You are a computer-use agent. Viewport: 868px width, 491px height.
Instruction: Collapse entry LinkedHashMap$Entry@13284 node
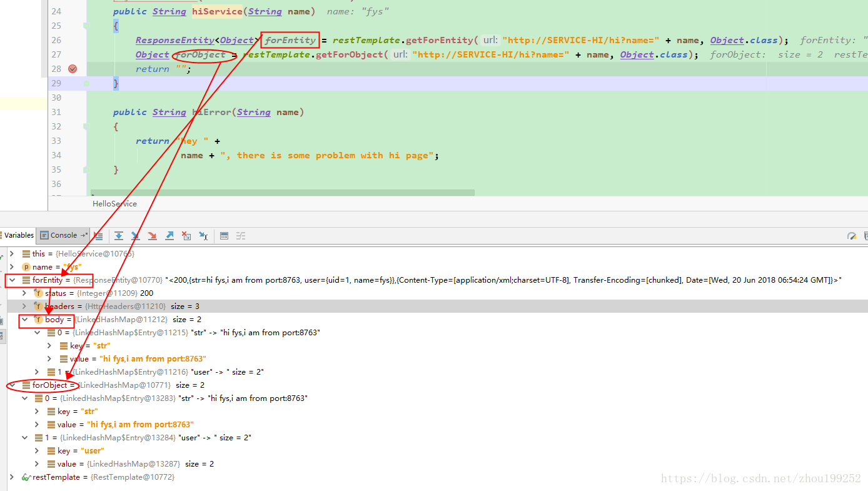pyautogui.click(x=24, y=438)
